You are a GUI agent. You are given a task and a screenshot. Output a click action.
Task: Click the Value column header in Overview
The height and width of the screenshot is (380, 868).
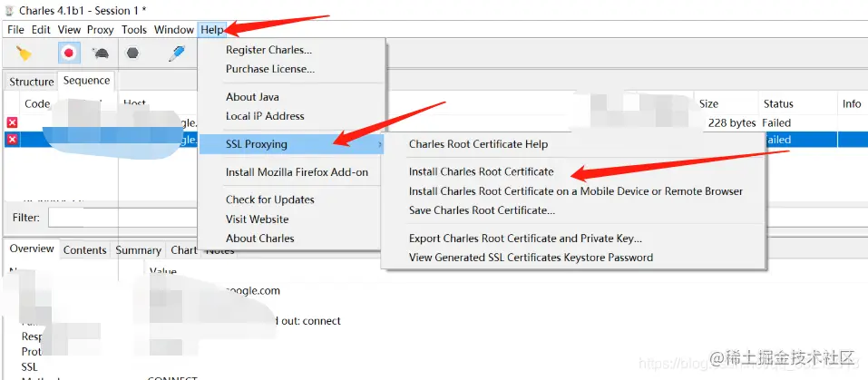pos(162,271)
